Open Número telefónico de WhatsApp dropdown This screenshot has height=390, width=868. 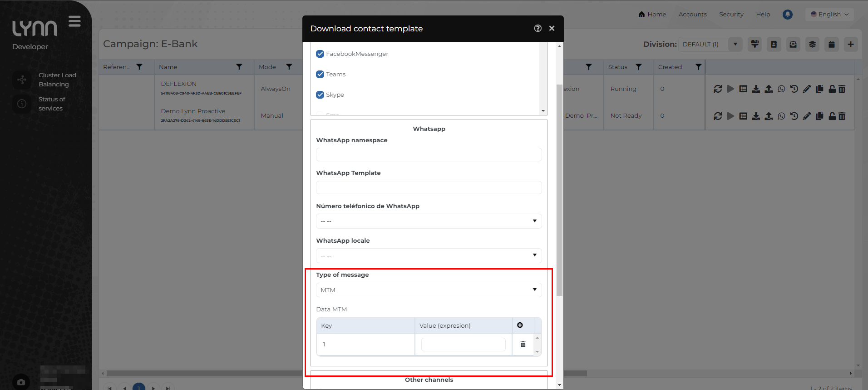click(429, 221)
